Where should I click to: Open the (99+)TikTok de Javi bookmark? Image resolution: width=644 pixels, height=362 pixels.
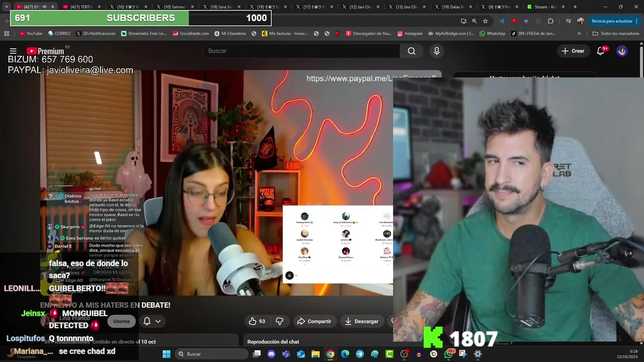point(533,34)
